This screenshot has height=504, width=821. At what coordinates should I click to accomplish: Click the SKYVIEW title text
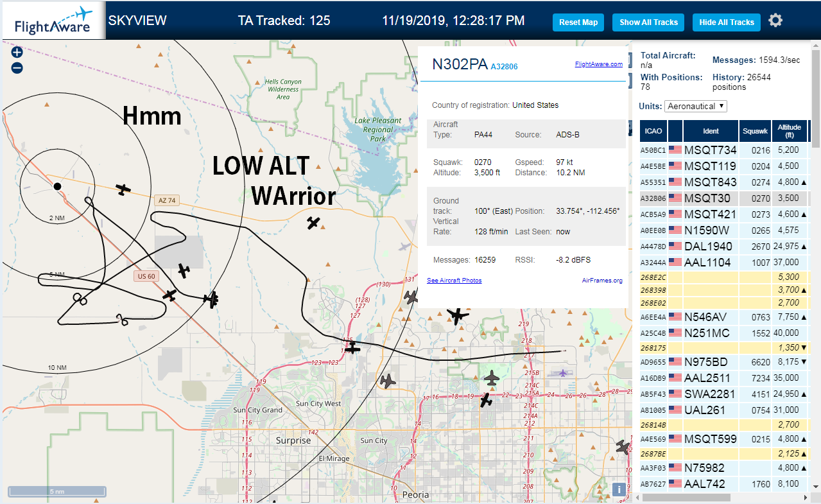click(137, 21)
